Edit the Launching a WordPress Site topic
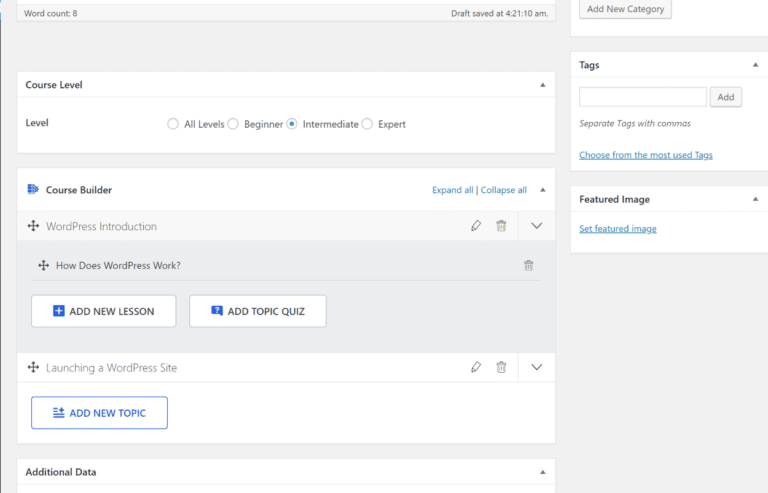This screenshot has width=768, height=493. [x=476, y=367]
